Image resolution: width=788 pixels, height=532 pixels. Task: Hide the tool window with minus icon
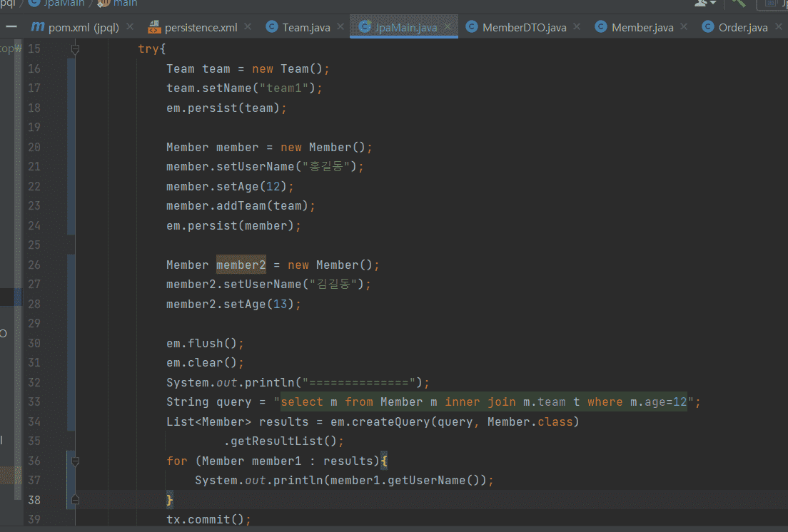(11, 26)
